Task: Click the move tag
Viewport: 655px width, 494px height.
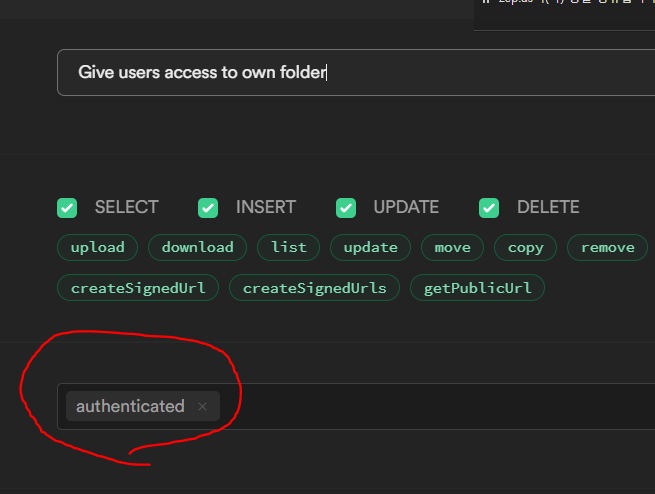Action: point(452,248)
